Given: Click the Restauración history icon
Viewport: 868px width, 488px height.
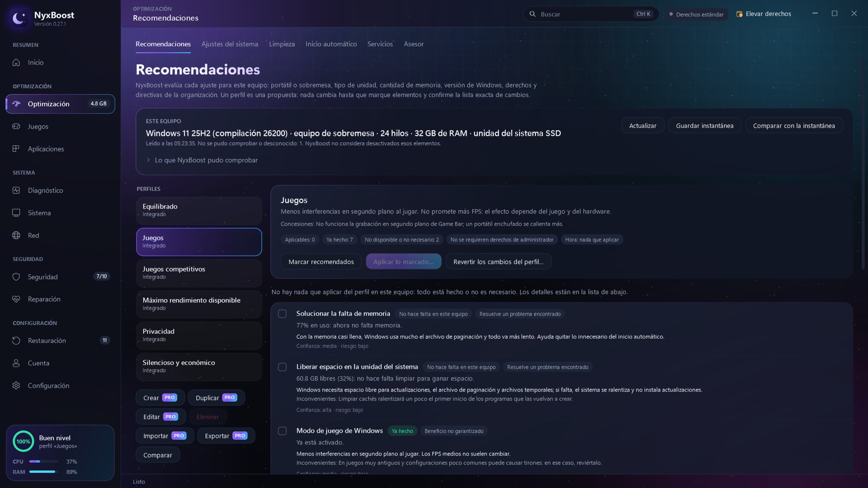Looking at the screenshot, I should pyautogui.click(x=16, y=341).
